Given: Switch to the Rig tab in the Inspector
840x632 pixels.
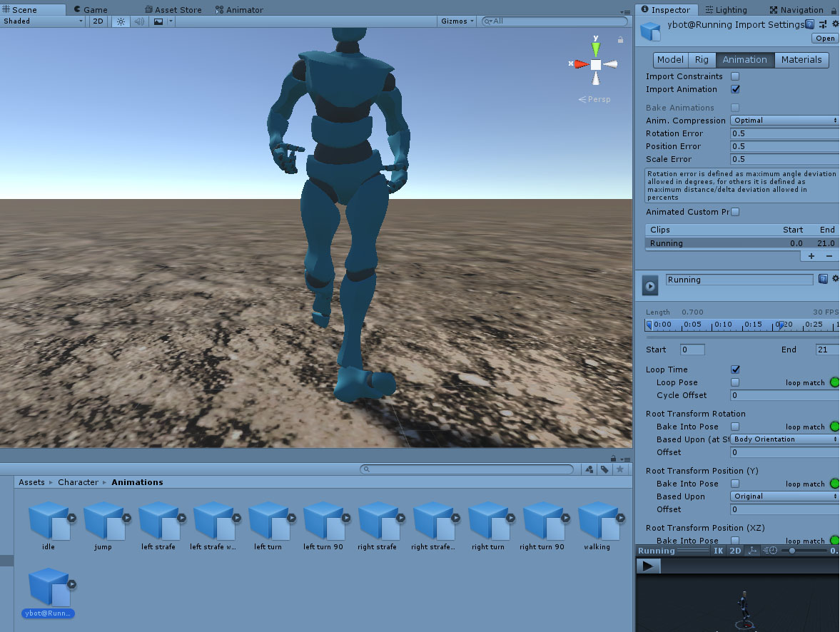Looking at the screenshot, I should tap(701, 60).
